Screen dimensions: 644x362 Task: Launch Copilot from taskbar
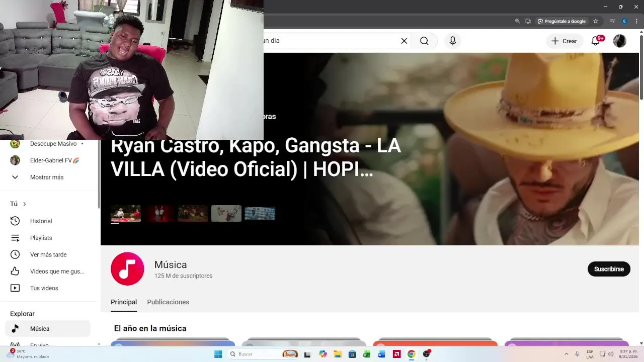pos(323,354)
